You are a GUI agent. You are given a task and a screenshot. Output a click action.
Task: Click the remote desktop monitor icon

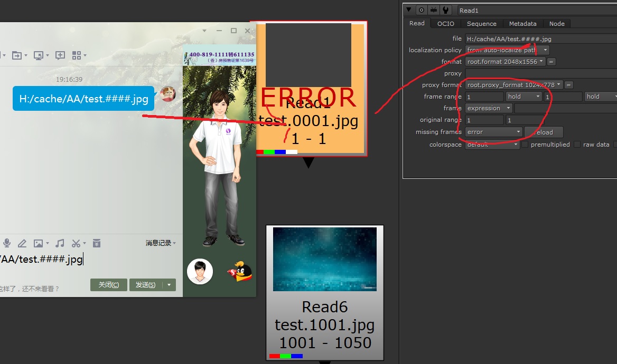click(39, 55)
